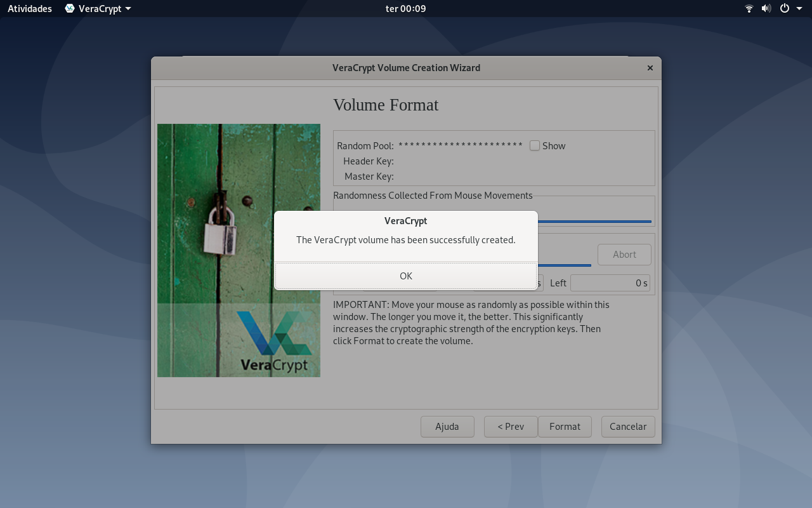
Task: Click the padlock VeraCrypt wizard image
Action: tap(239, 250)
